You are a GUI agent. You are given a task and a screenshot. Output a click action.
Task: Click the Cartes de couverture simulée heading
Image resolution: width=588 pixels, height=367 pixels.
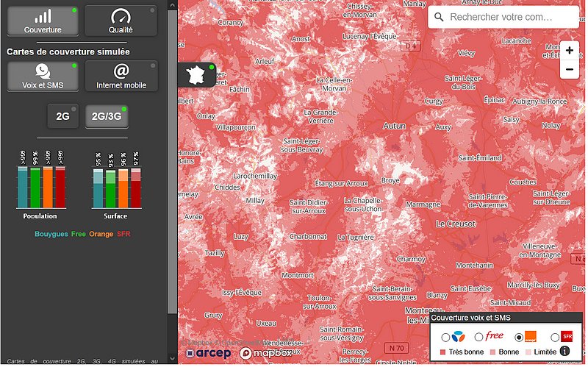(x=68, y=51)
